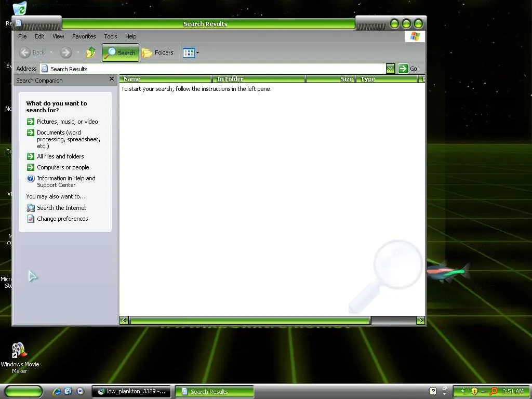Open Change preferences
This screenshot has width=532, height=399.
tap(62, 219)
